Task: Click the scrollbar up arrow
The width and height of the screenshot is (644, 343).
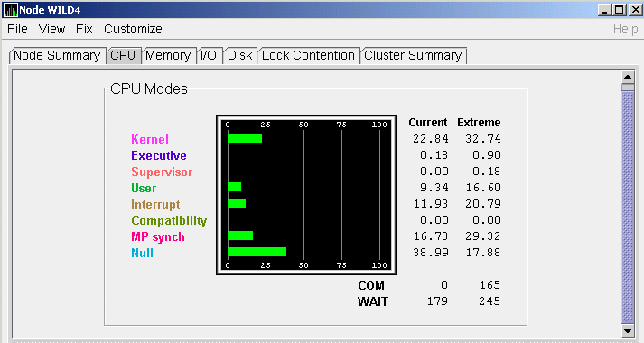Action: (x=628, y=77)
